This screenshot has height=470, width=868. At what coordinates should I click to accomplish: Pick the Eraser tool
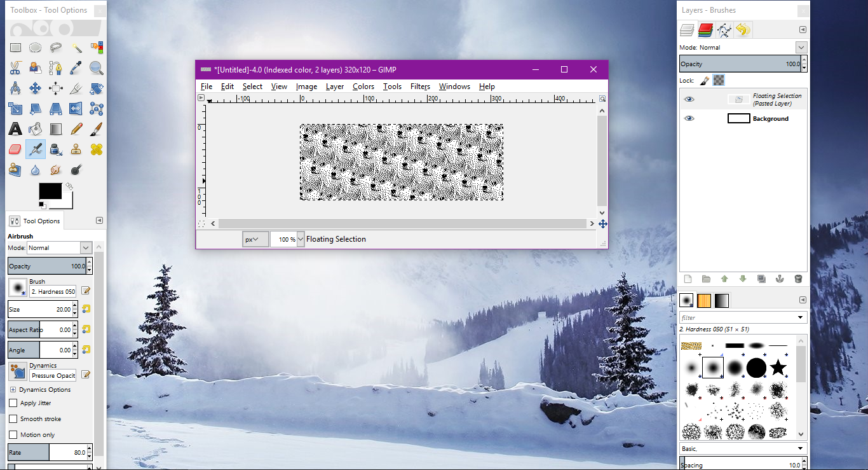tap(15, 149)
